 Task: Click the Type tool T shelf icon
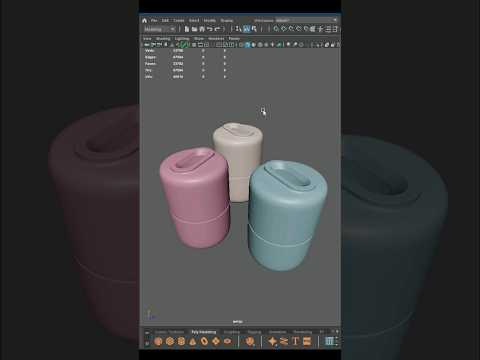point(295,341)
